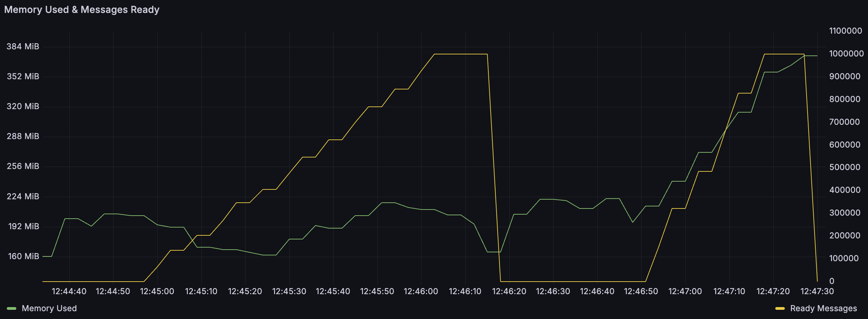Screen dimensions: 868x319
Task: Click the 12:46:20 time axis label
Action: tap(509, 291)
